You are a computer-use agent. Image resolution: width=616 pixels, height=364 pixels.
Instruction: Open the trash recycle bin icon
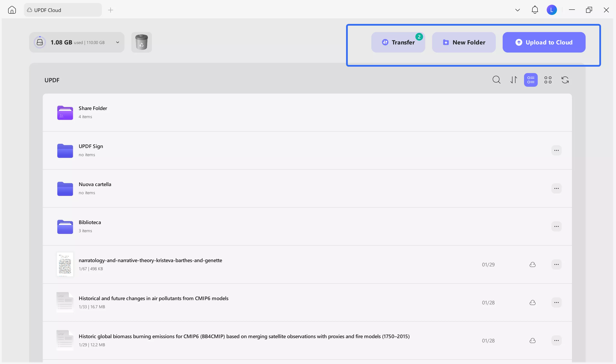click(141, 42)
